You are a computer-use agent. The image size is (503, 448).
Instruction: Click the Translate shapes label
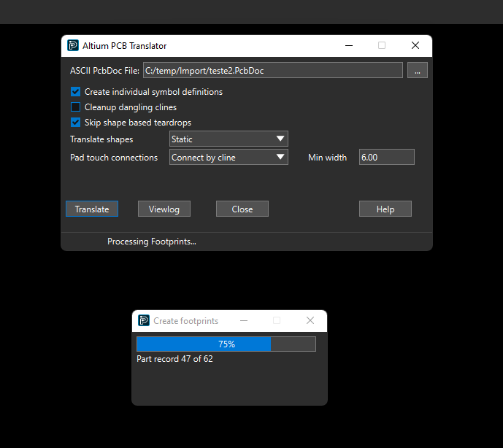(101, 139)
